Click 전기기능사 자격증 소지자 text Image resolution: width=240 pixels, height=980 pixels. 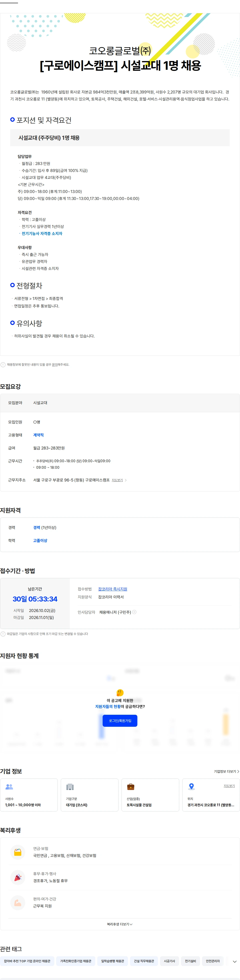click(x=42, y=233)
